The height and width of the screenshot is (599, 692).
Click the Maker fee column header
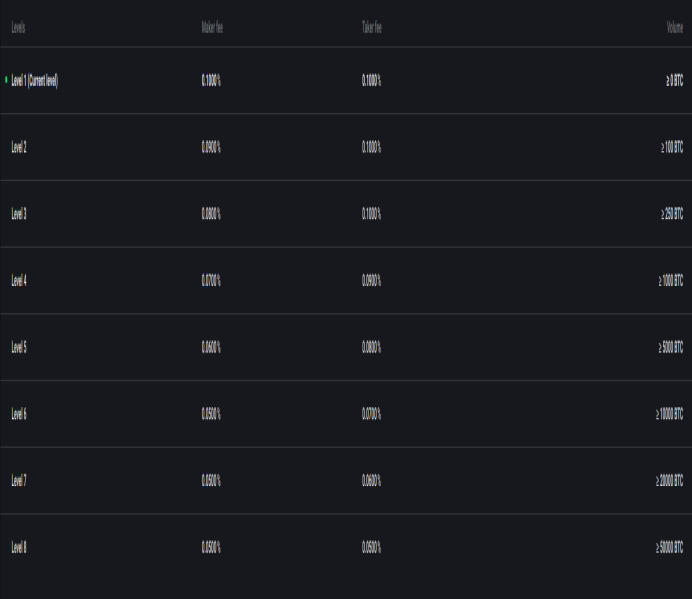click(x=212, y=28)
